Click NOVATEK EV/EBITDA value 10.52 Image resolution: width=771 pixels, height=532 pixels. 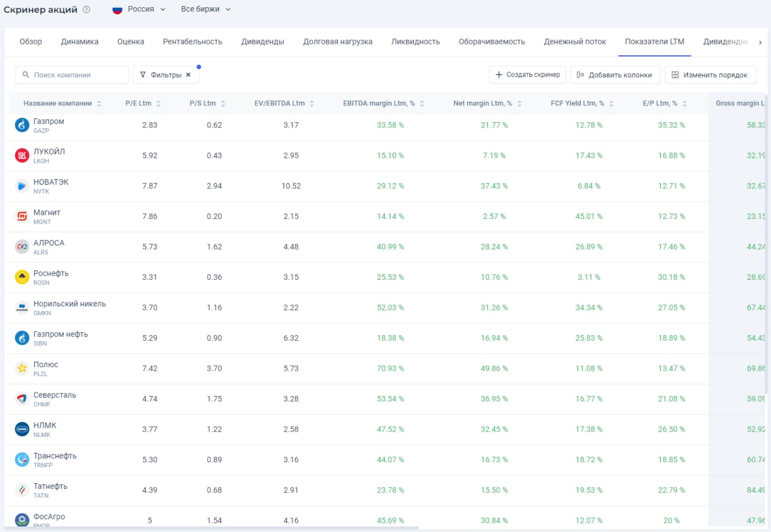point(291,186)
